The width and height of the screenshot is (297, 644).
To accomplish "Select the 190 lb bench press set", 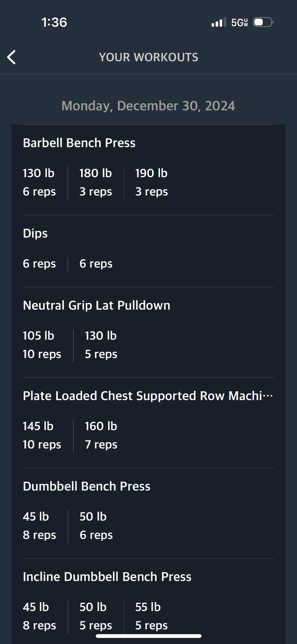I will tap(151, 182).
